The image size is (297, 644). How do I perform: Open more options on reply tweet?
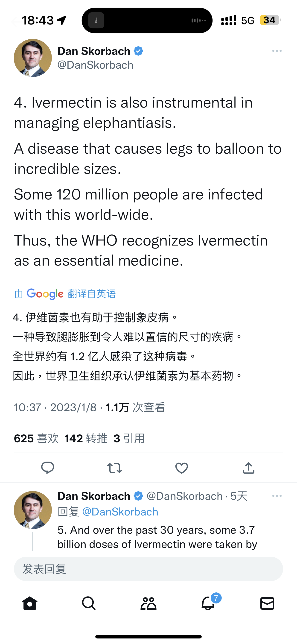[277, 496]
